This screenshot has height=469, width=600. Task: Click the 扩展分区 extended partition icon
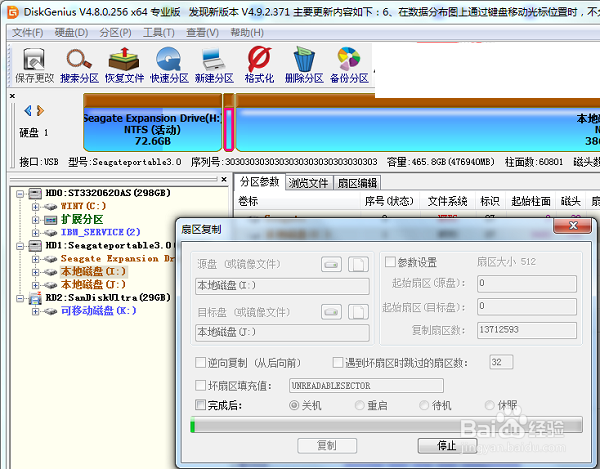point(51,220)
